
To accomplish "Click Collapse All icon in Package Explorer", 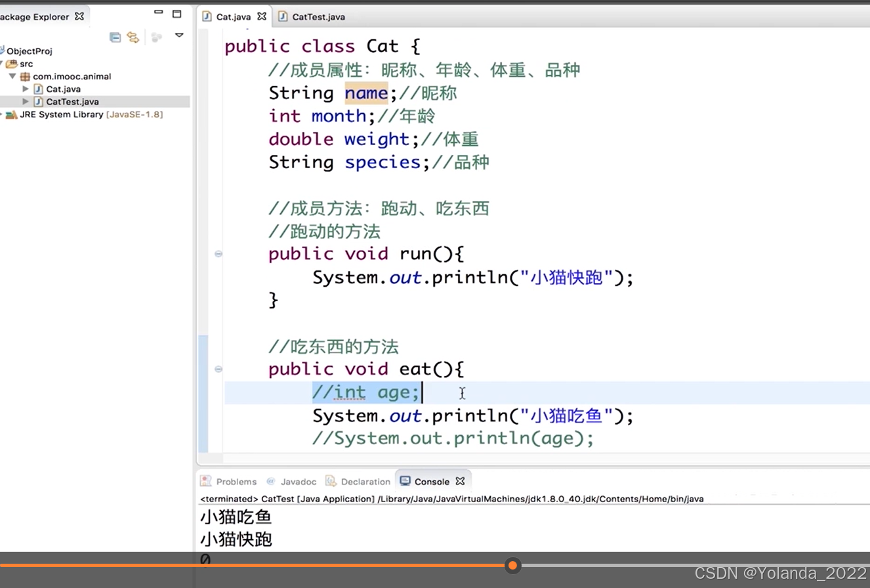I will tap(115, 37).
